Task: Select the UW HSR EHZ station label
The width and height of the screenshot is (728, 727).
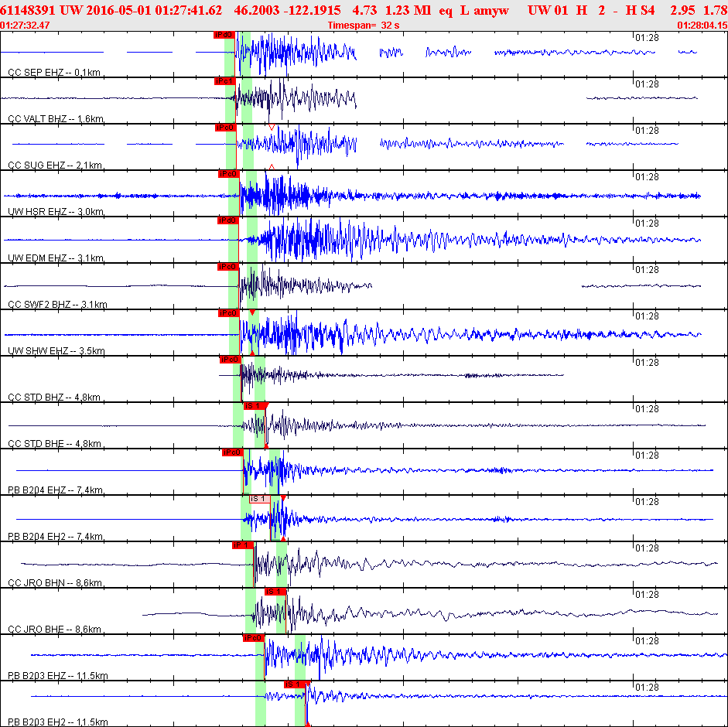Action: click(55, 211)
